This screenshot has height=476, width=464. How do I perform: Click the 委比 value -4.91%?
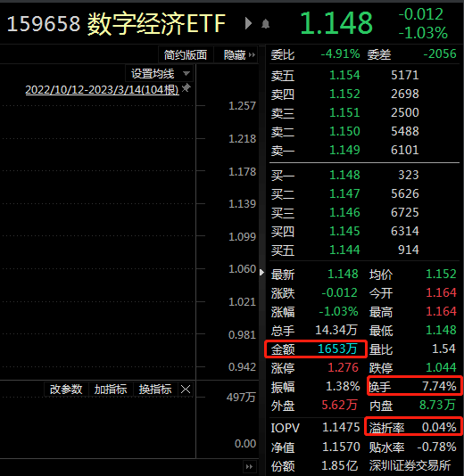pos(341,54)
